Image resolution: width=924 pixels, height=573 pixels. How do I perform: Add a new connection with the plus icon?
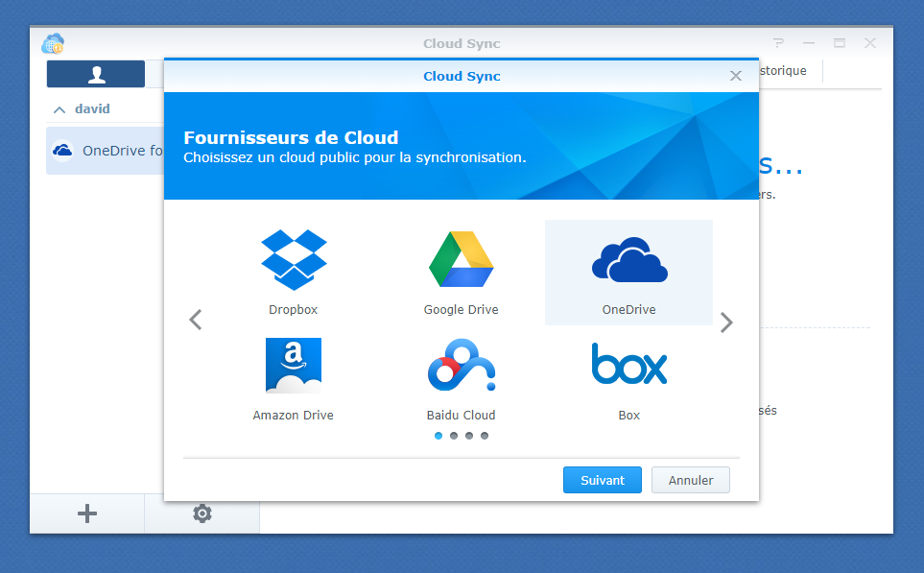(87, 513)
